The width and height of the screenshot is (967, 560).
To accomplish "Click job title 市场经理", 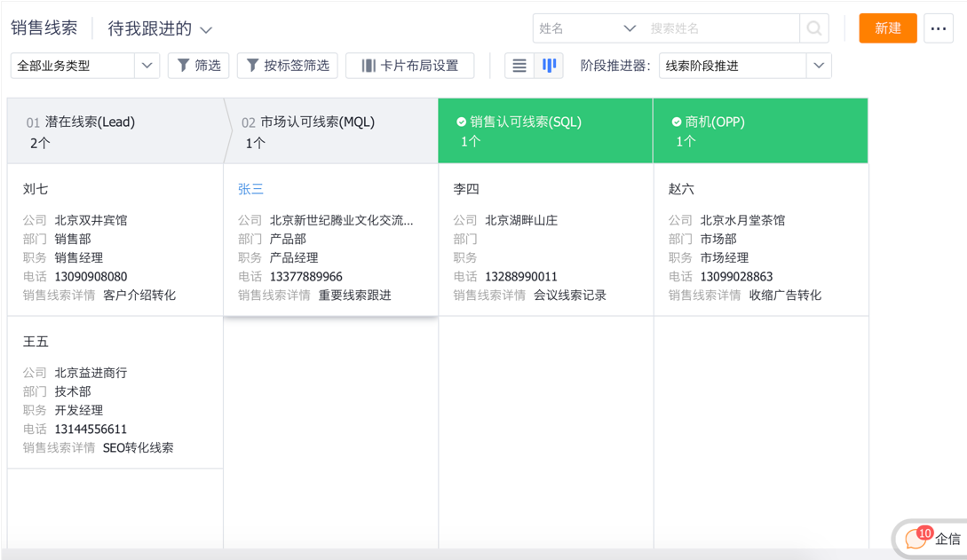I will [x=725, y=257].
